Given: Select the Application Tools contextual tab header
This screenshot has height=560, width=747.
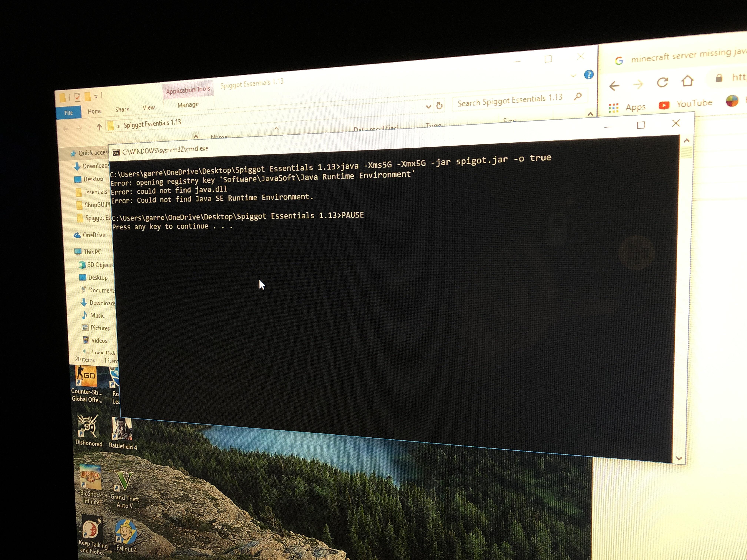Looking at the screenshot, I should 188,90.
